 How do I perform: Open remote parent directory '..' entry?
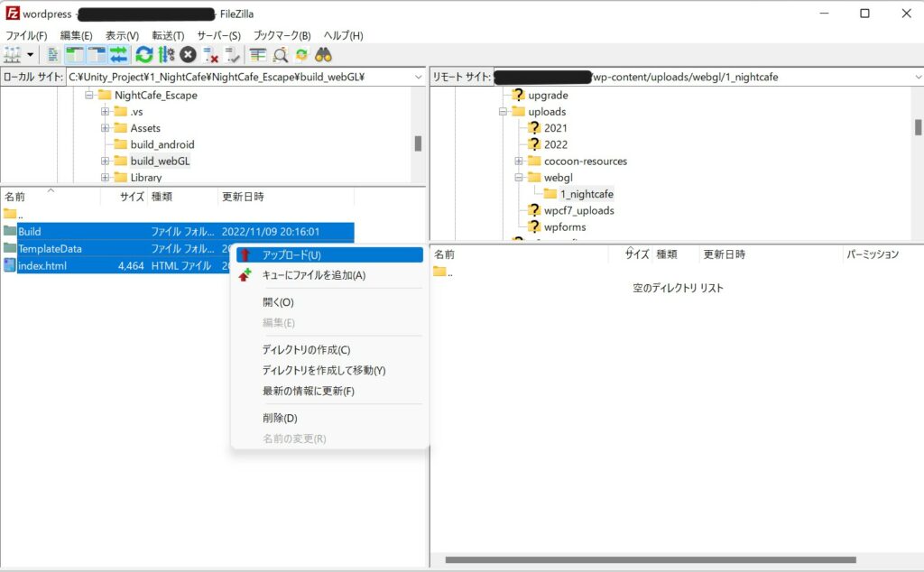pyautogui.click(x=442, y=272)
